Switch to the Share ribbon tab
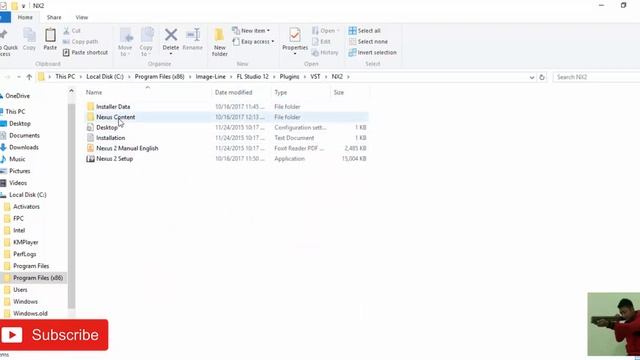This screenshot has width=640, height=360. pyautogui.click(x=54, y=18)
